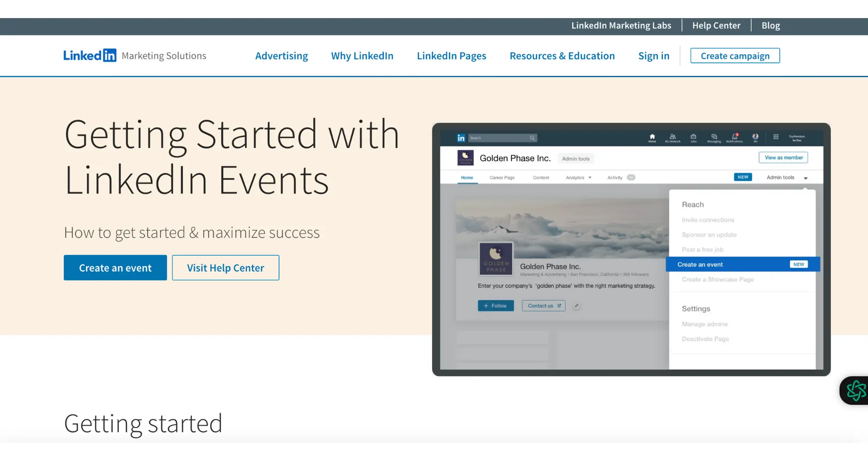Image resolution: width=868 pixels, height=461 pixels.
Task: Open the Why LinkedIn menu
Action: pyautogui.click(x=362, y=56)
